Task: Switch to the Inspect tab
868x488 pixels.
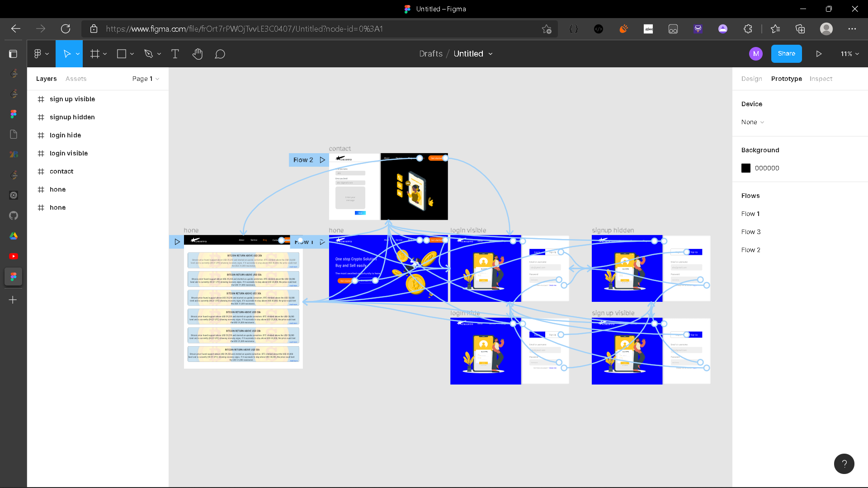Action: tap(821, 79)
